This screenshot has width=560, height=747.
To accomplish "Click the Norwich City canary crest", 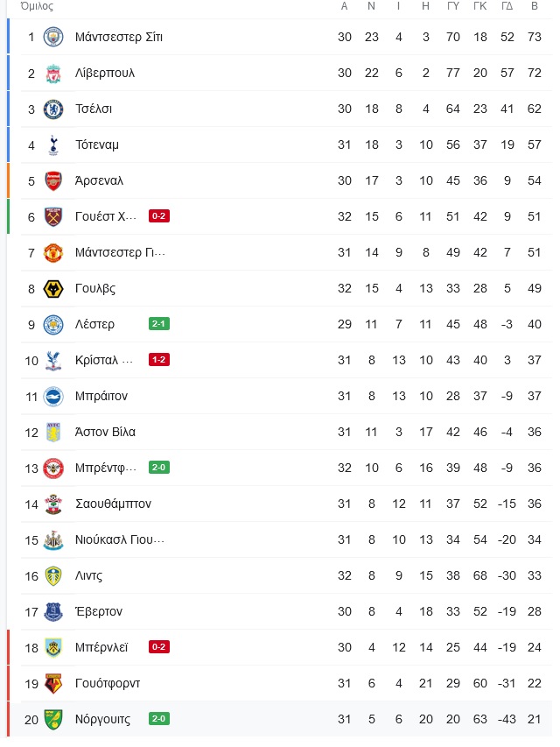I will (53, 719).
